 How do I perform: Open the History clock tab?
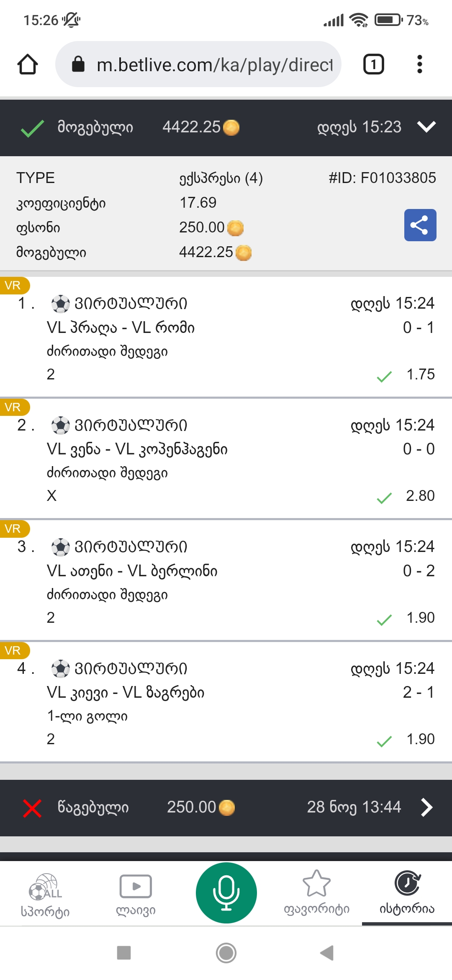(x=407, y=892)
